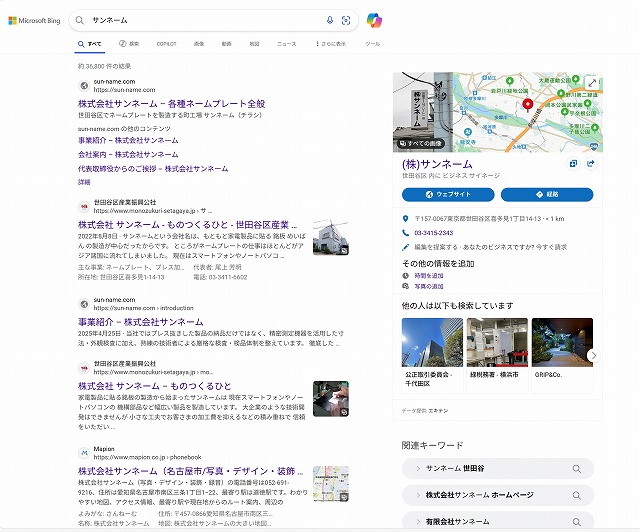Open 株式会社サンネーム – 各種ネームプレート全般 result
Viewport: 640px width, 532px height.
pyautogui.click(x=172, y=103)
